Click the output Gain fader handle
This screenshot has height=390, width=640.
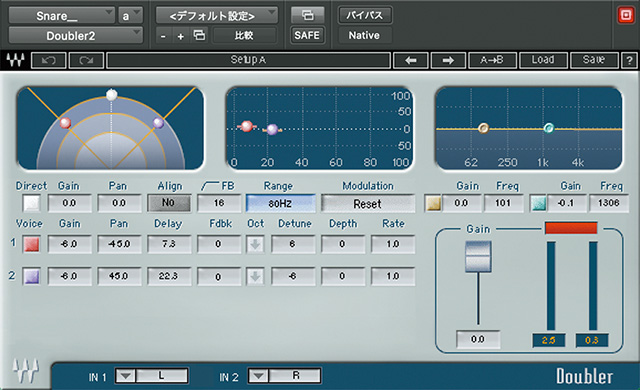coord(478,256)
